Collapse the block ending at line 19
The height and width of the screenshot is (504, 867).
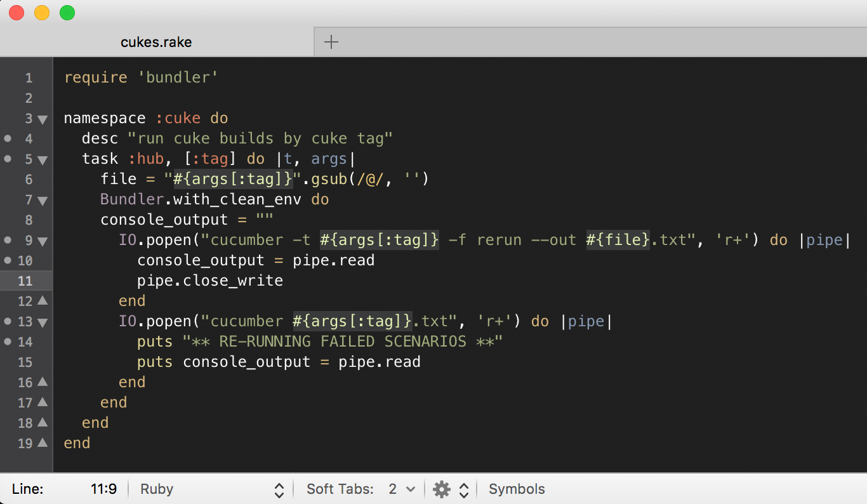pyautogui.click(x=43, y=442)
